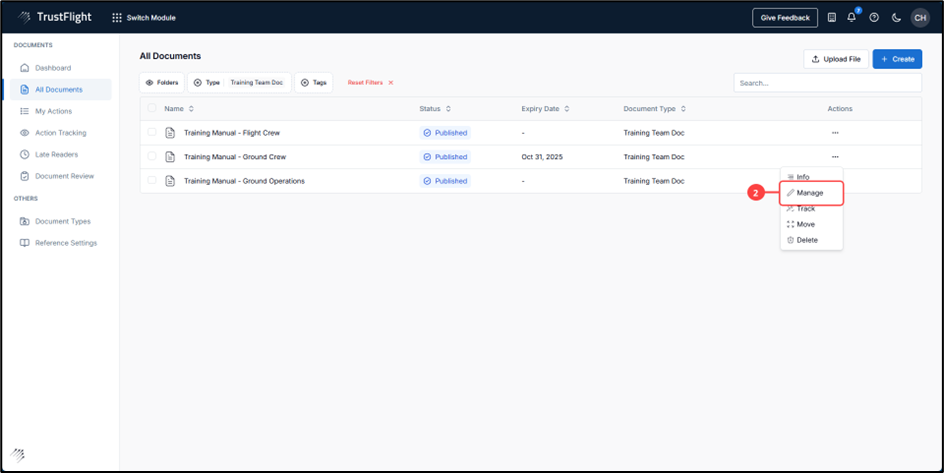
Task: Click the CH user avatar
Action: tap(919, 17)
